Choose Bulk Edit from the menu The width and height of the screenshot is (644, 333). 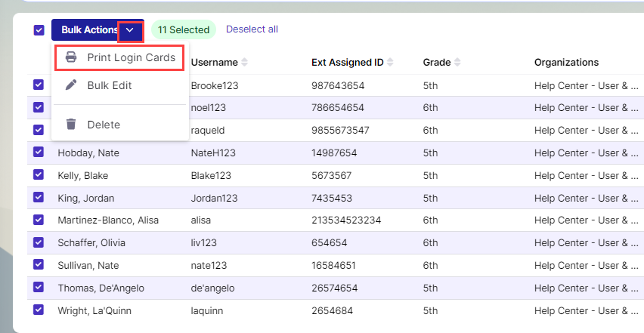tap(110, 85)
